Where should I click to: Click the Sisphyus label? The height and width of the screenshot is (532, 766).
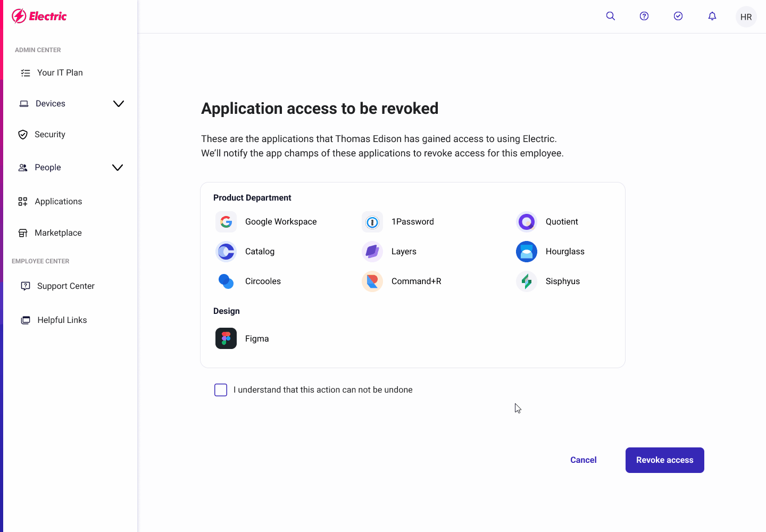click(x=563, y=281)
